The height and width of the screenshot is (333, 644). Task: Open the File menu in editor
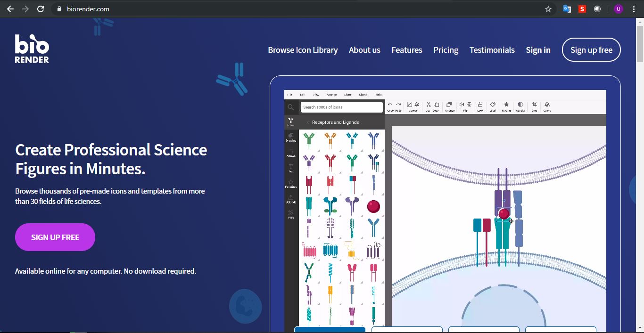point(290,95)
